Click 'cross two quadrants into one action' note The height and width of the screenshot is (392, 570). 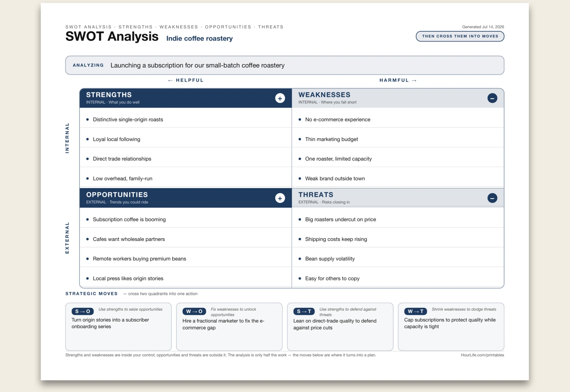(160, 294)
